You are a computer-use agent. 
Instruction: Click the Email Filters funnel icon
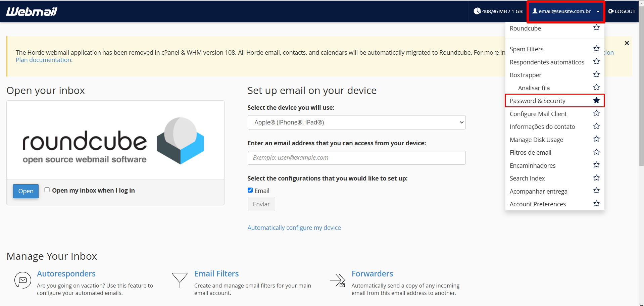(x=180, y=280)
